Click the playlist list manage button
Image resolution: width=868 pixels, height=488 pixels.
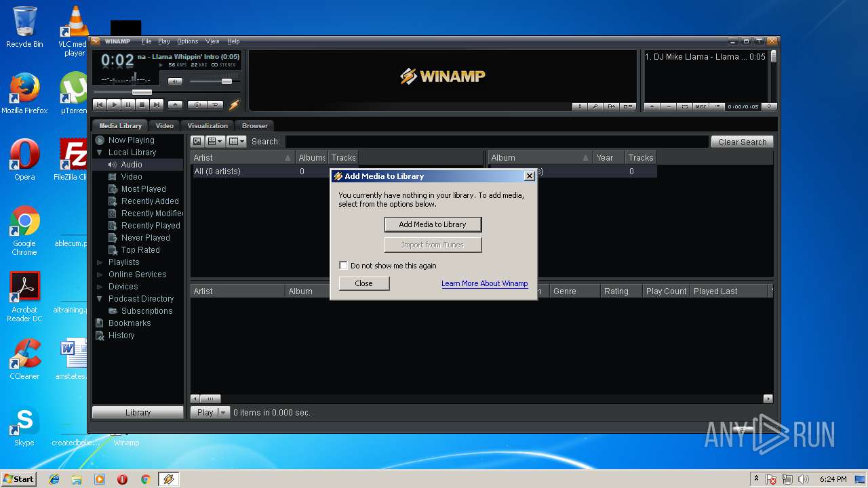(x=717, y=106)
